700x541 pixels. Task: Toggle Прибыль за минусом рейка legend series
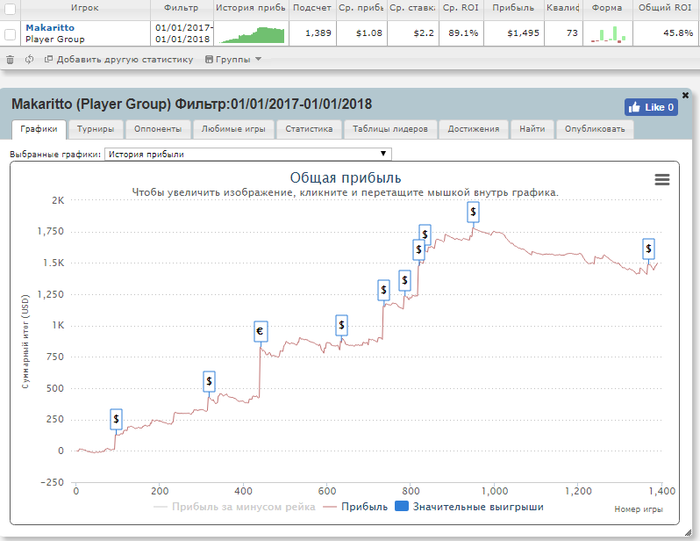click(234, 507)
